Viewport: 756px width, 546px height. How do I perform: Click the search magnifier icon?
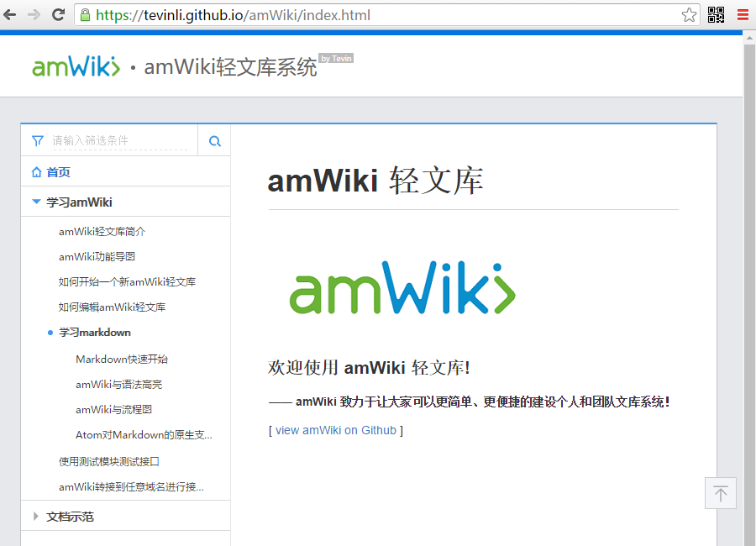click(213, 139)
